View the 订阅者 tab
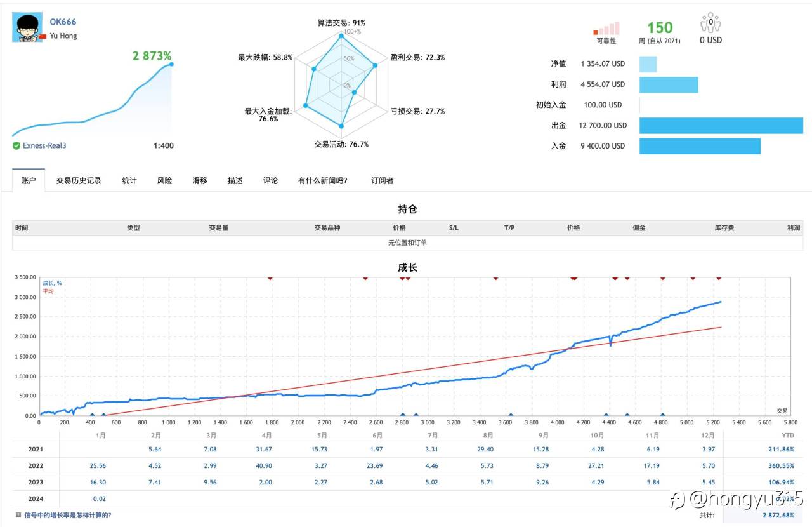Screen dimensions: 812x527 click(383, 180)
